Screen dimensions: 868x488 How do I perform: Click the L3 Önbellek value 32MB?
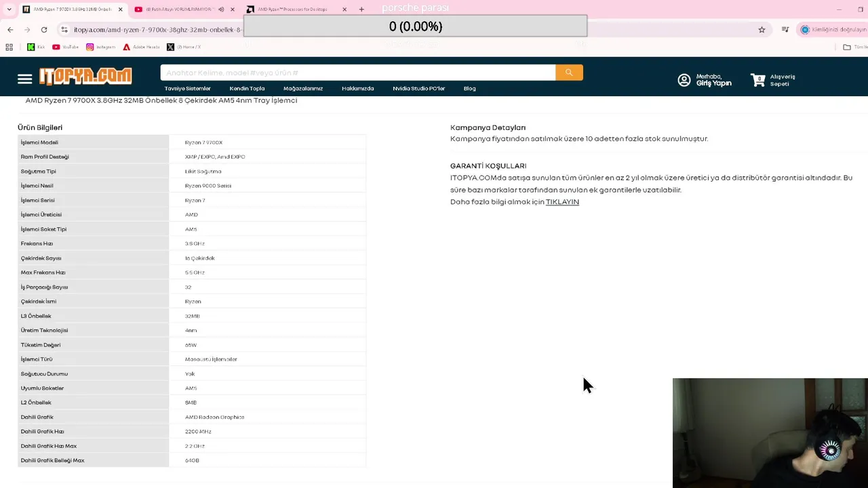[192, 316]
